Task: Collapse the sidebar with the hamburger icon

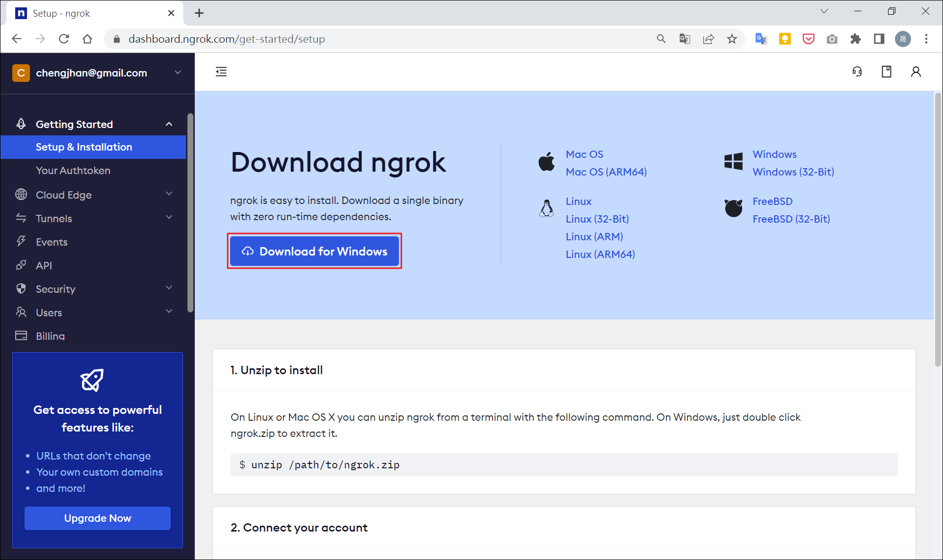Action: coord(221,72)
